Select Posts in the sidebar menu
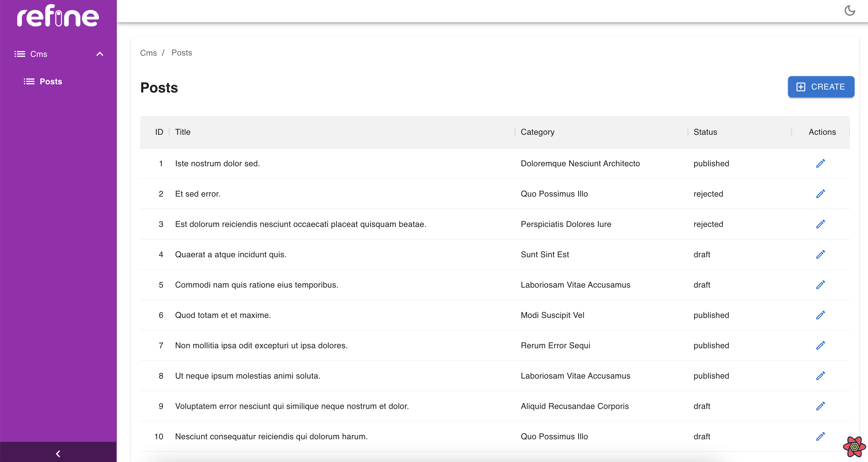 point(50,81)
